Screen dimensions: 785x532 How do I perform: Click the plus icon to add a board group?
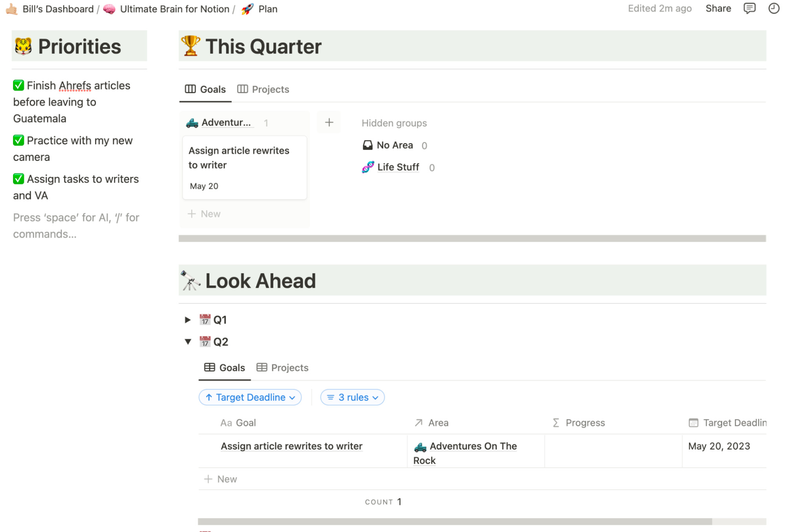pyautogui.click(x=329, y=122)
